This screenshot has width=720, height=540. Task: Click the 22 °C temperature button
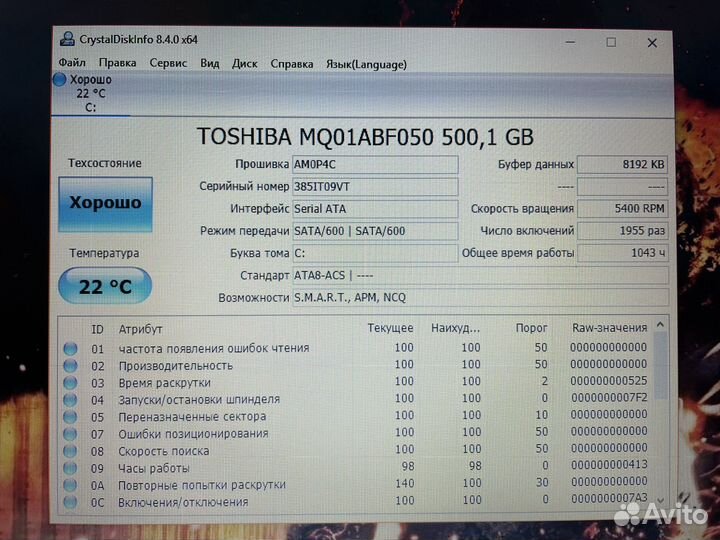tap(105, 286)
